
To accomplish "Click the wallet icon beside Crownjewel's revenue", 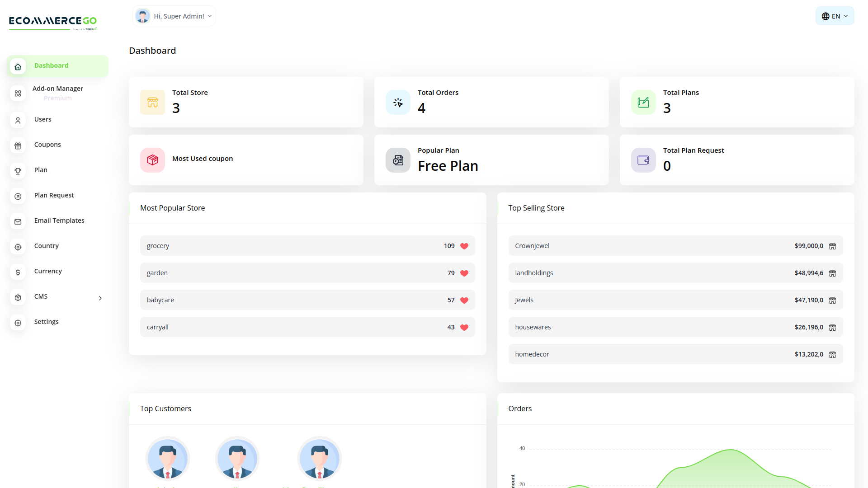I will click(832, 246).
